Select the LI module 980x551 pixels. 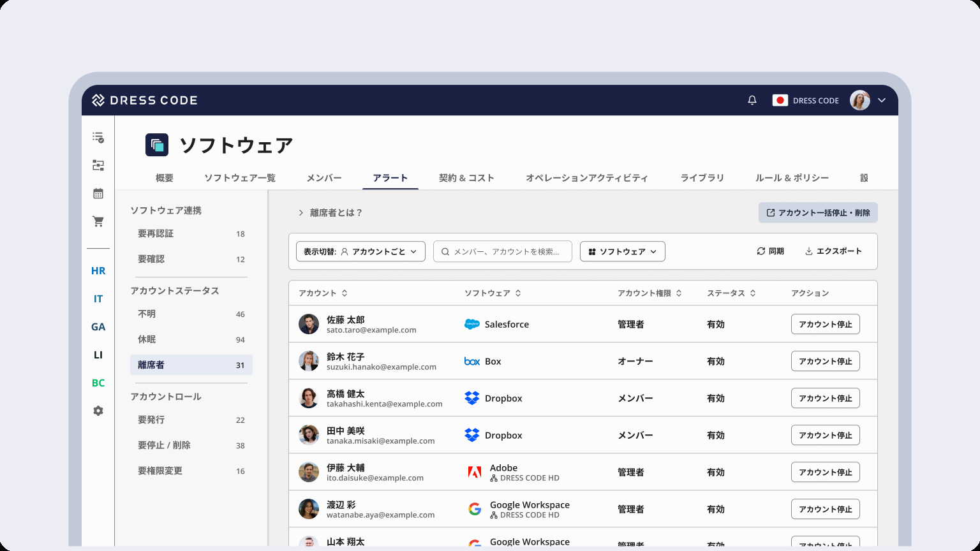[x=98, y=355]
